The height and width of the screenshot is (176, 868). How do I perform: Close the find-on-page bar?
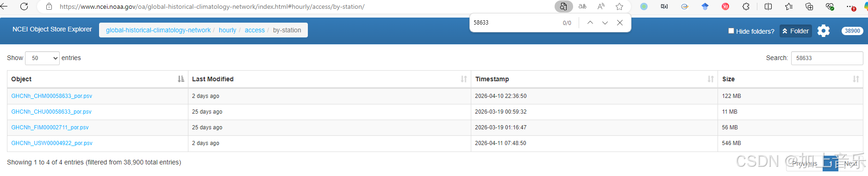pyautogui.click(x=620, y=23)
